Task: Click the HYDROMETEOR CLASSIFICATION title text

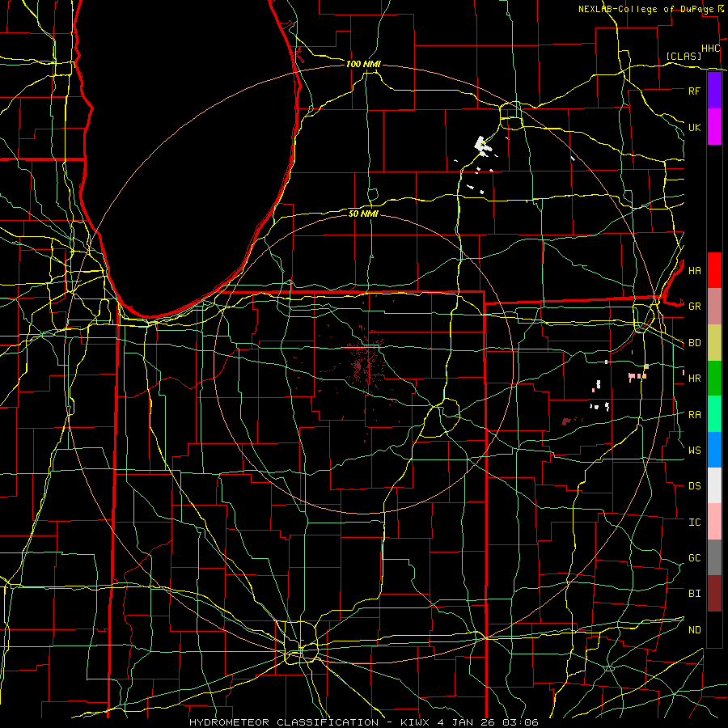Action: click(284, 722)
